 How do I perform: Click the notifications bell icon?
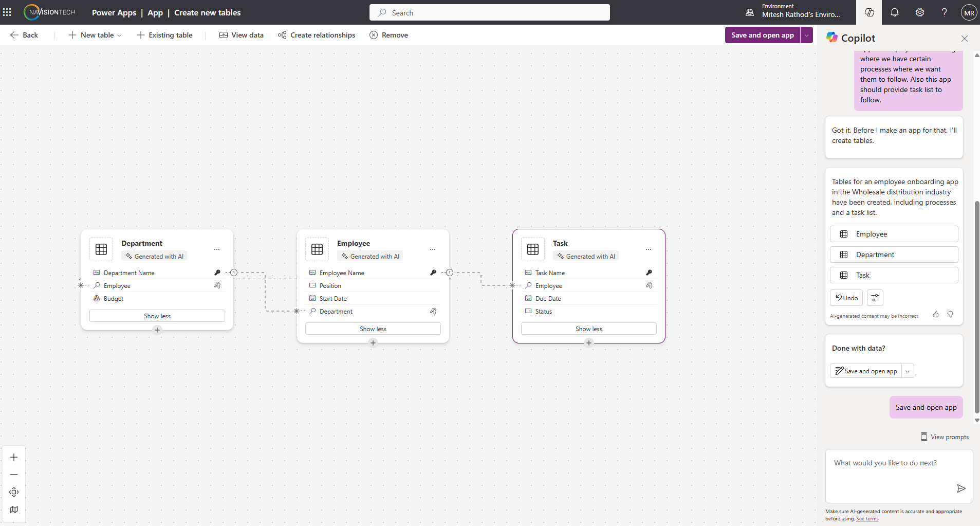pos(894,12)
